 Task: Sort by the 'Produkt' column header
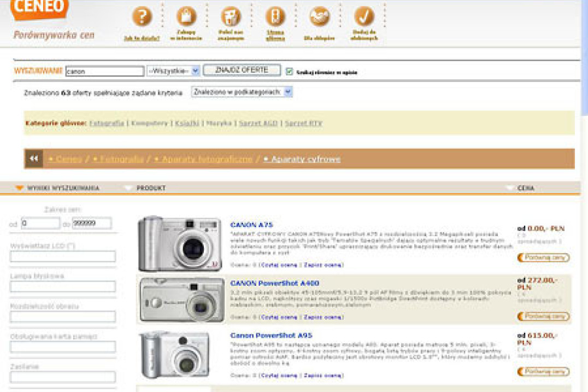tap(151, 188)
